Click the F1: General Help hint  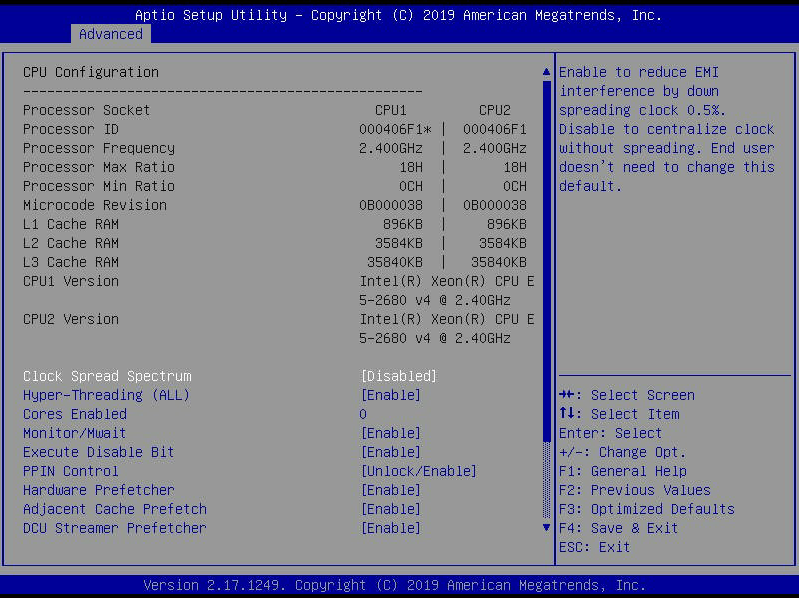click(623, 471)
